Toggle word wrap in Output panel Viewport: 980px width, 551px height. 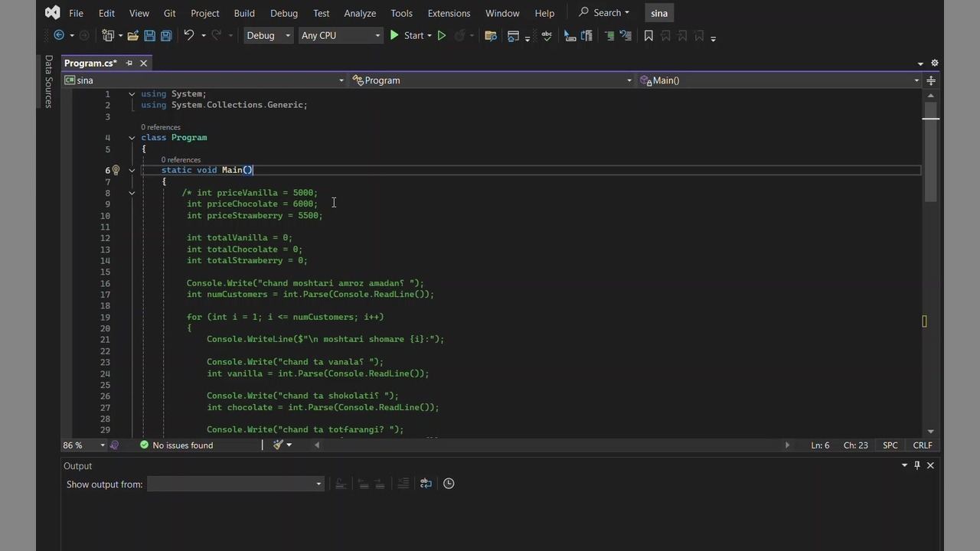tap(426, 484)
